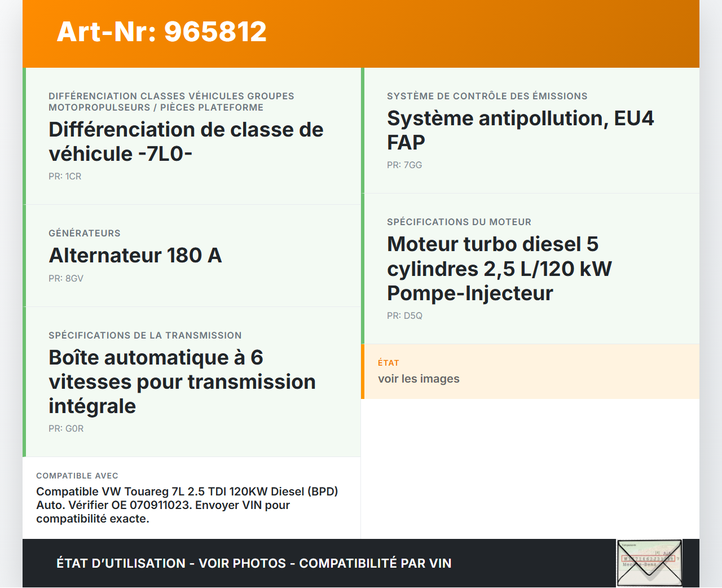Screen dimensions: 722x588
Task: Click 'DIFFÉRENCIATION CLASSES VÉHICULES GROUPES' label
Action: (171, 102)
